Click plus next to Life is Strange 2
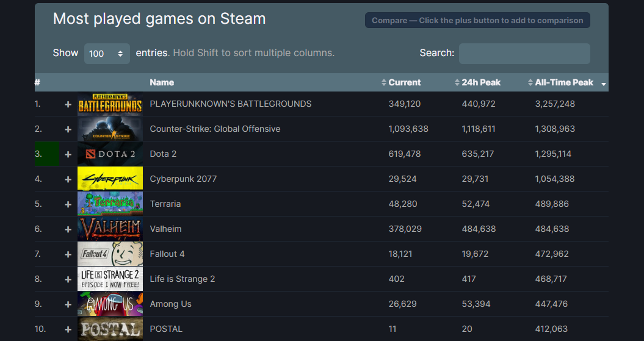644x341 pixels. point(68,280)
